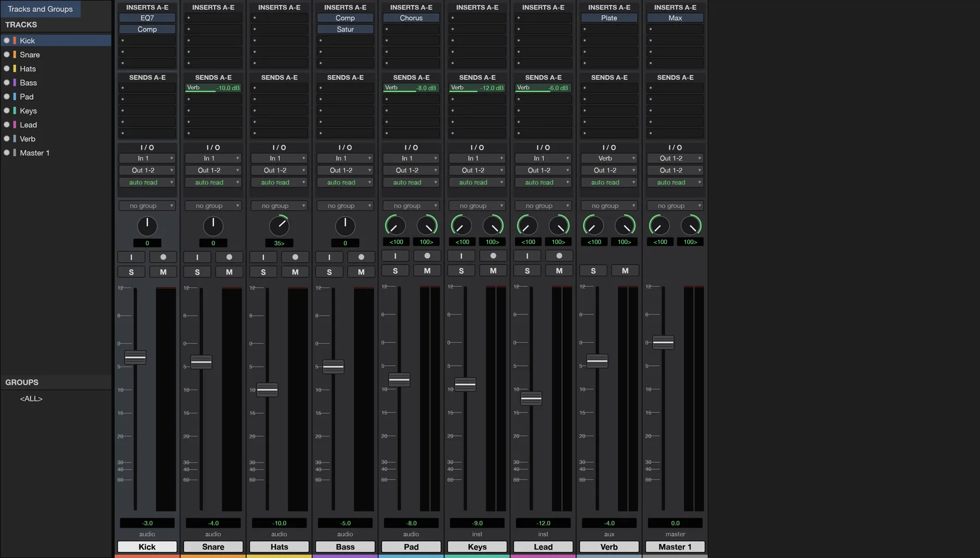Arm the Pad track record button

pyautogui.click(x=427, y=256)
